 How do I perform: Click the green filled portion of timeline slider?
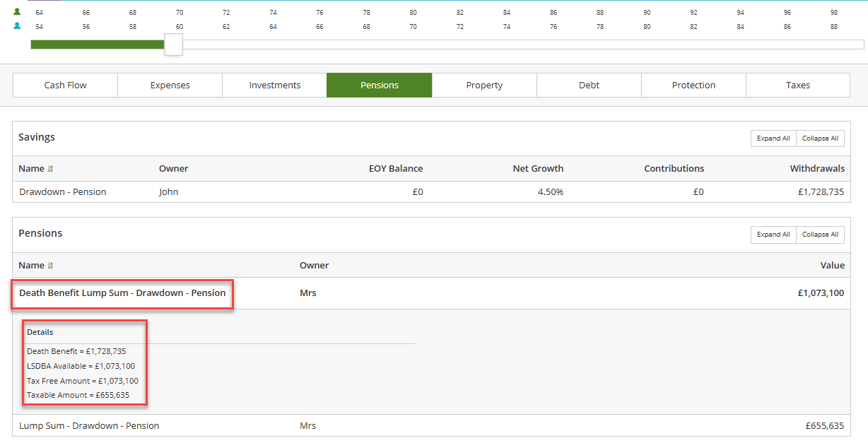point(98,45)
